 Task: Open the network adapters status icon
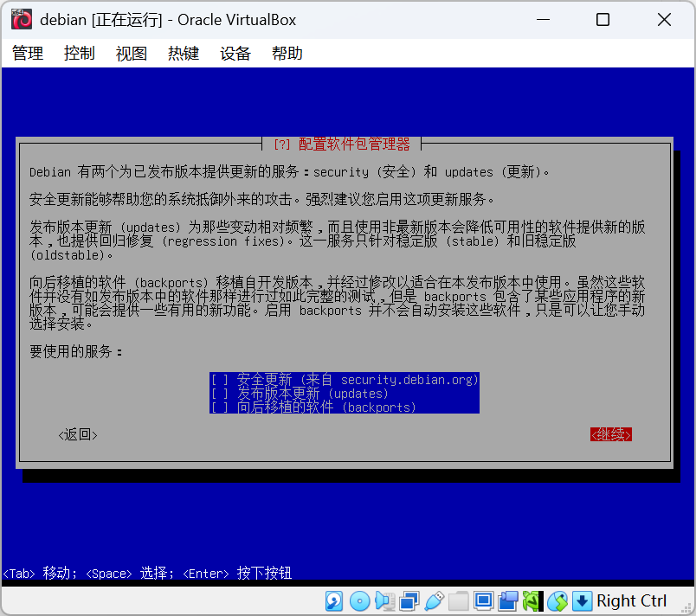[409, 601]
